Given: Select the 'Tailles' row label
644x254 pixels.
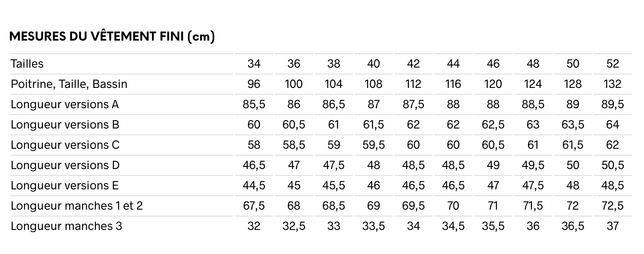Looking at the screenshot, I should click(x=27, y=64).
